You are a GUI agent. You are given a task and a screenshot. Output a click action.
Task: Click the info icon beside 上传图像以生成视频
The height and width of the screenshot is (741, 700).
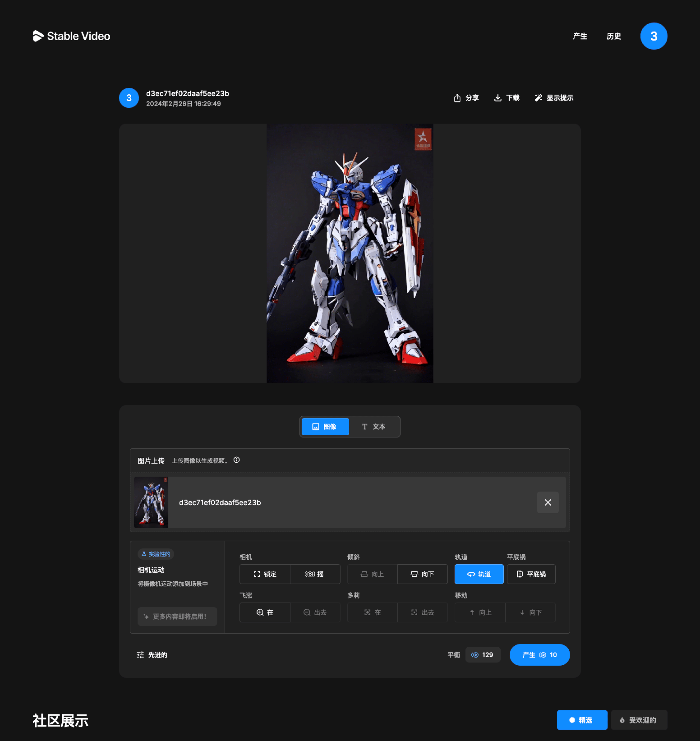pos(237,460)
